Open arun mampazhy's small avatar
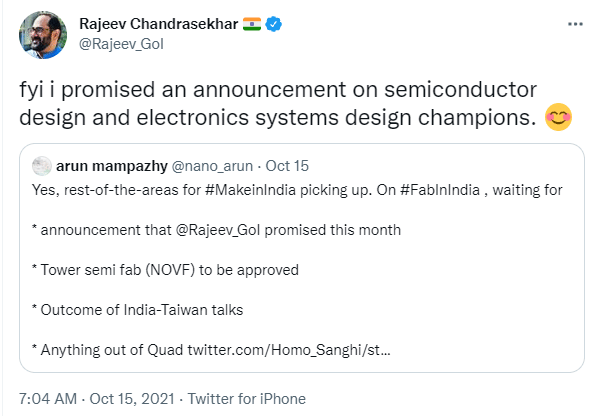Screen dimensions: 601x416 pos(42,166)
